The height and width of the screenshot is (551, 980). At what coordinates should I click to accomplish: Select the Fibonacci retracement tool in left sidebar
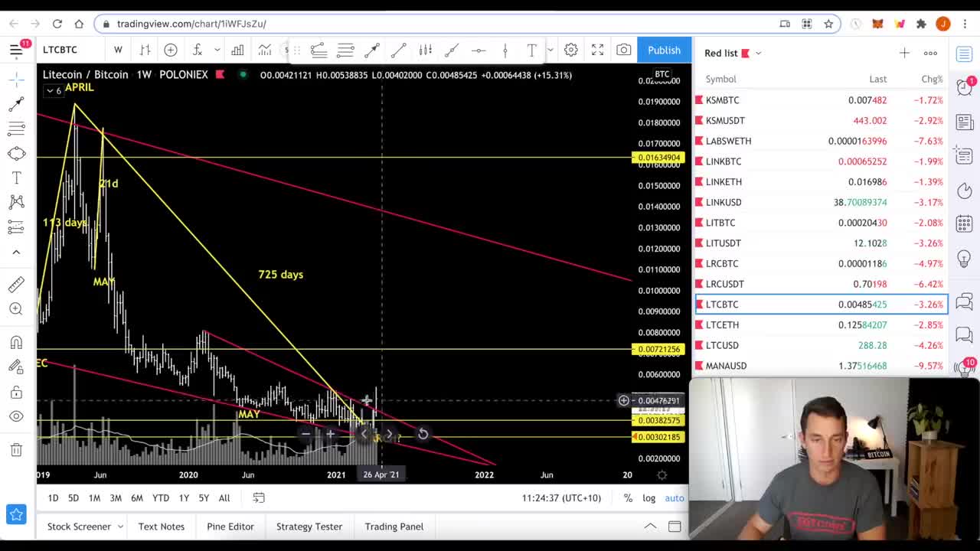(16, 129)
